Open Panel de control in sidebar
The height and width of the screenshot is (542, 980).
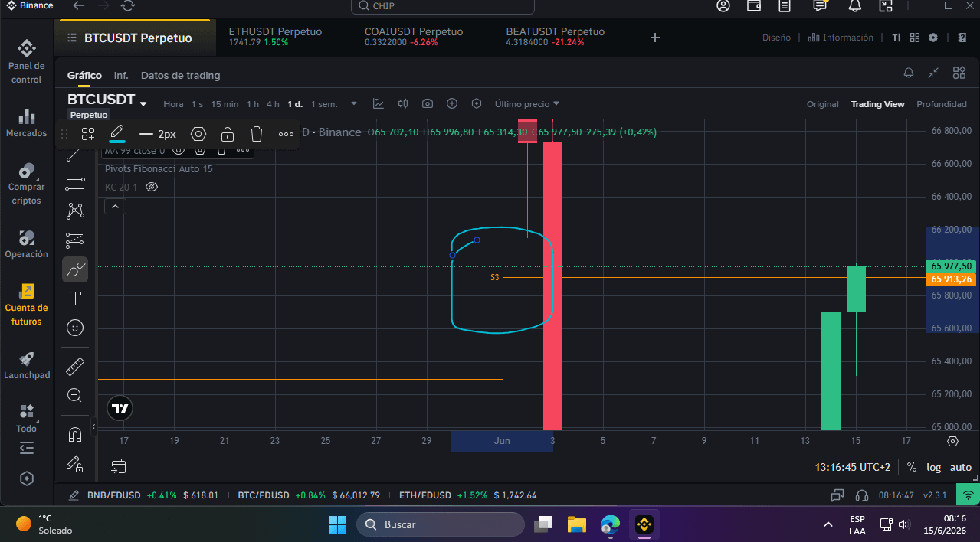coord(27,61)
